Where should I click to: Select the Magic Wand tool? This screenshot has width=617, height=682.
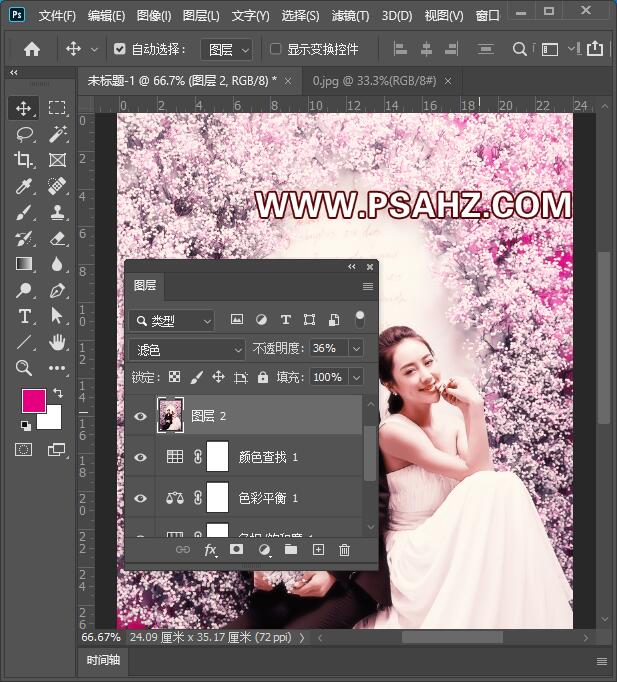pos(57,134)
